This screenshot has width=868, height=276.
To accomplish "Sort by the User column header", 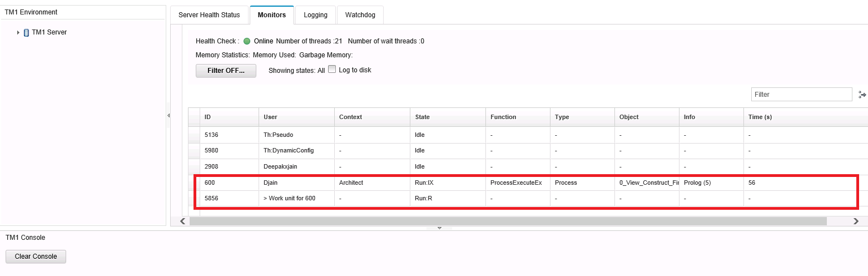I will (x=297, y=117).
